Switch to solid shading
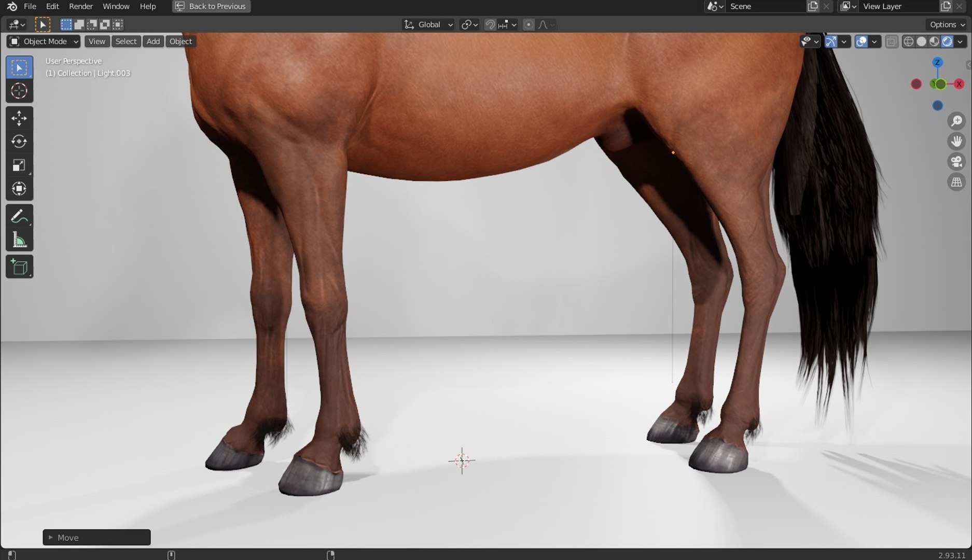 pos(921,41)
